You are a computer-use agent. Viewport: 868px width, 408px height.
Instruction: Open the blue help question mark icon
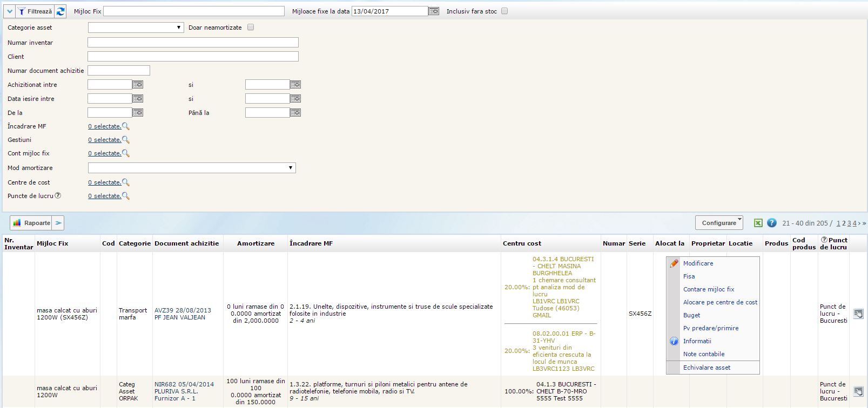(772, 223)
